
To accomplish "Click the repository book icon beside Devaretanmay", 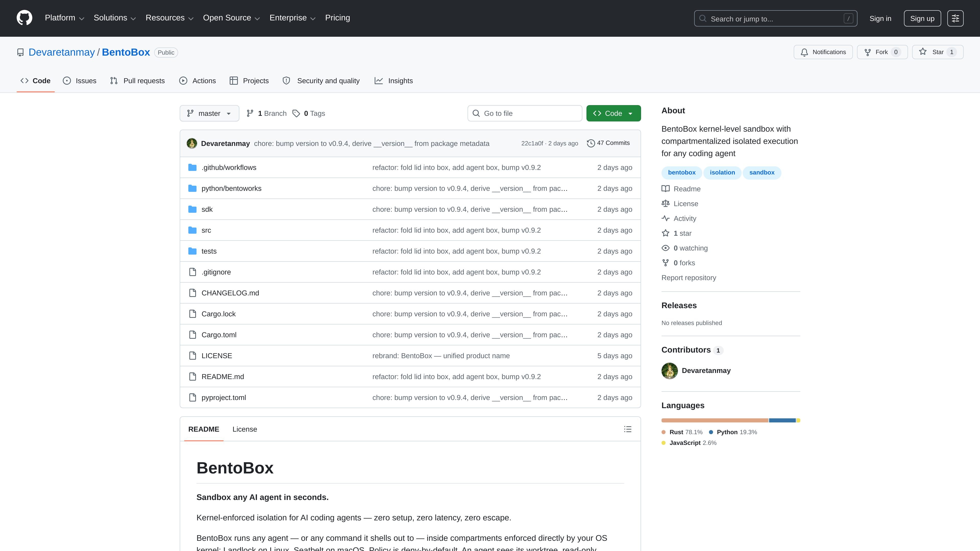I will point(20,53).
